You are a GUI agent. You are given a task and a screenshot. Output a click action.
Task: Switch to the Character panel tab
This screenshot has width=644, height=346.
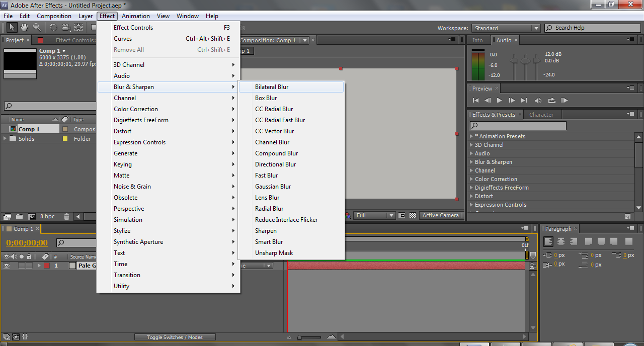click(541, 115)
